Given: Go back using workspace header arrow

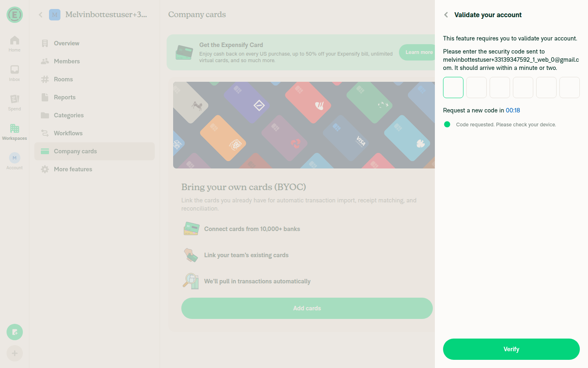Looking at the screenshot, I should 40,15.
